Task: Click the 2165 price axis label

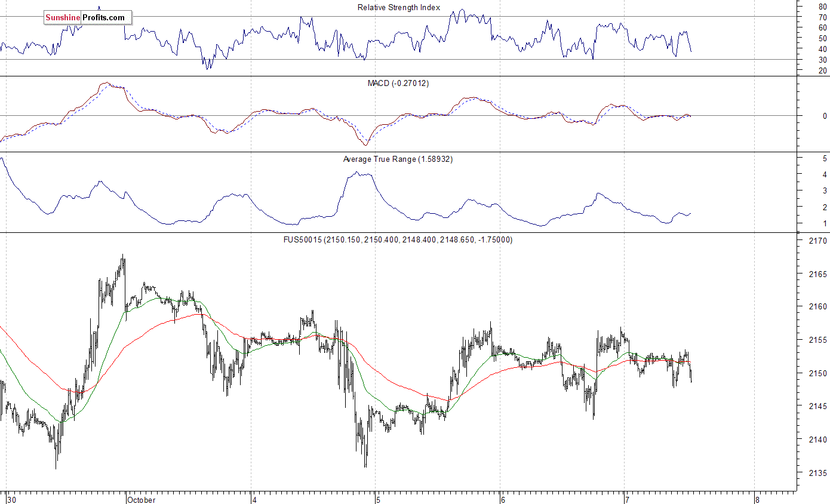Action: pyautogui.click(x=818, y=274)
